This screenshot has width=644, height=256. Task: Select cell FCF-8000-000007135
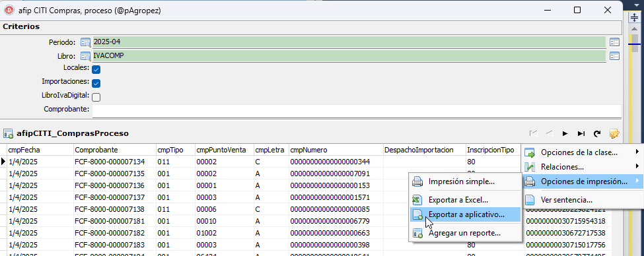(114, 174)
